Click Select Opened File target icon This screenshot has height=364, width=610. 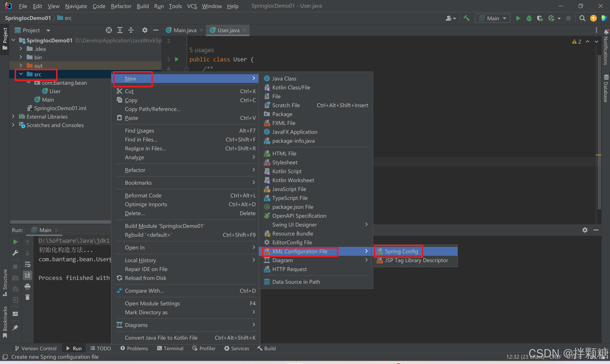pos(109,30)
